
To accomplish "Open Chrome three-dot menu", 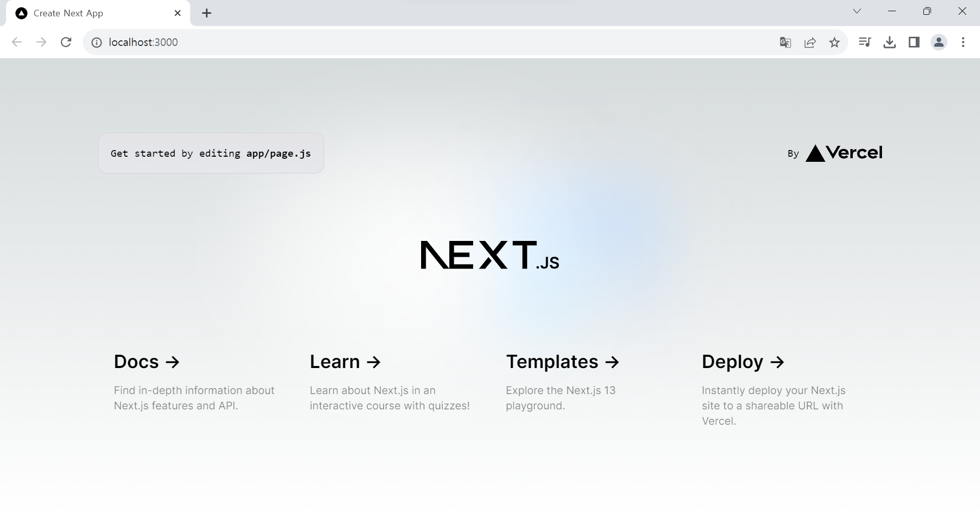I will (963, 42).
